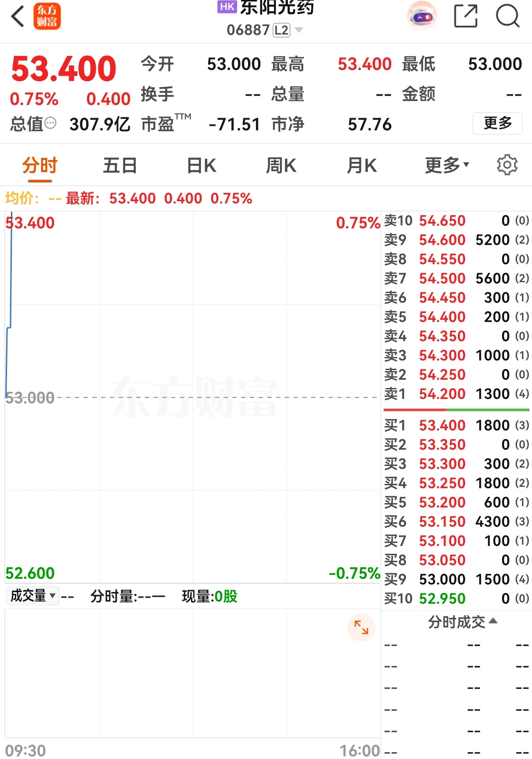Tap the share icon

coord(465,16)
